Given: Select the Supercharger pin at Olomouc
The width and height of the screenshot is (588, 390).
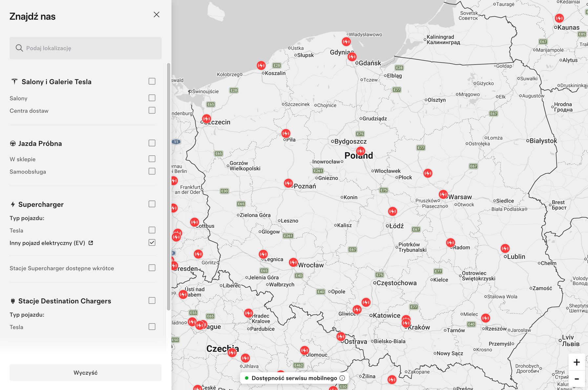Looking at the screenshot, I should click(x=304, y=350).
